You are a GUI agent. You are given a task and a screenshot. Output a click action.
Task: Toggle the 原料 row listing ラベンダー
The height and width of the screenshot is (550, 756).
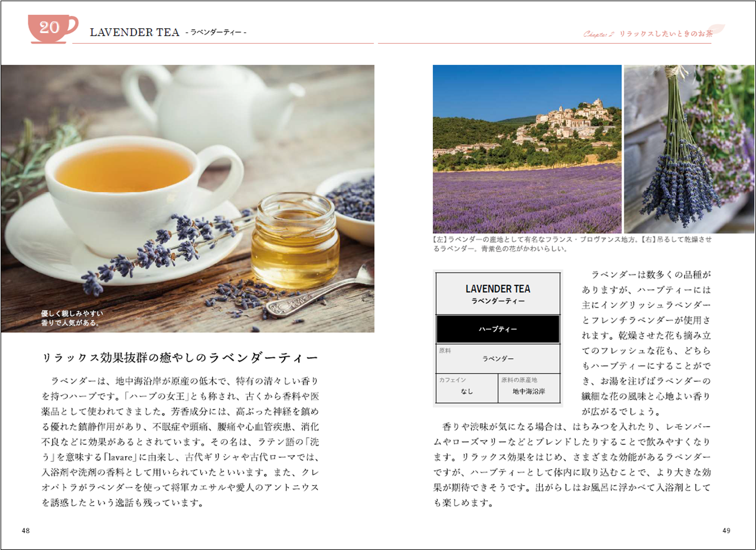click(x=498, y=358)
